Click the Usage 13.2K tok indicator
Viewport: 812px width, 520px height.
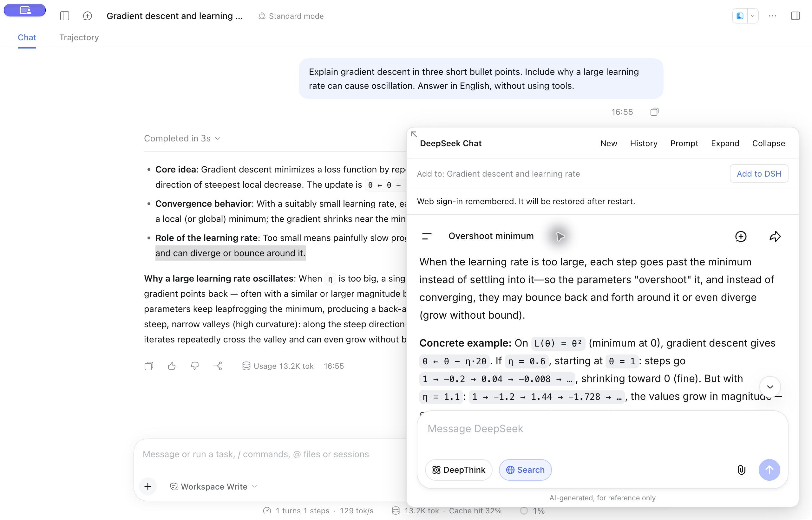(x=278, y=366)
